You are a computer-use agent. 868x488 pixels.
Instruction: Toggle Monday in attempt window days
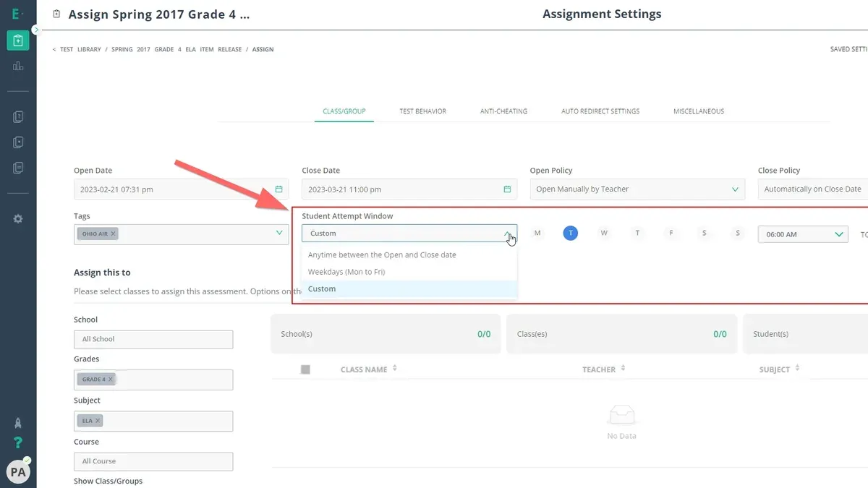point(537,233)
